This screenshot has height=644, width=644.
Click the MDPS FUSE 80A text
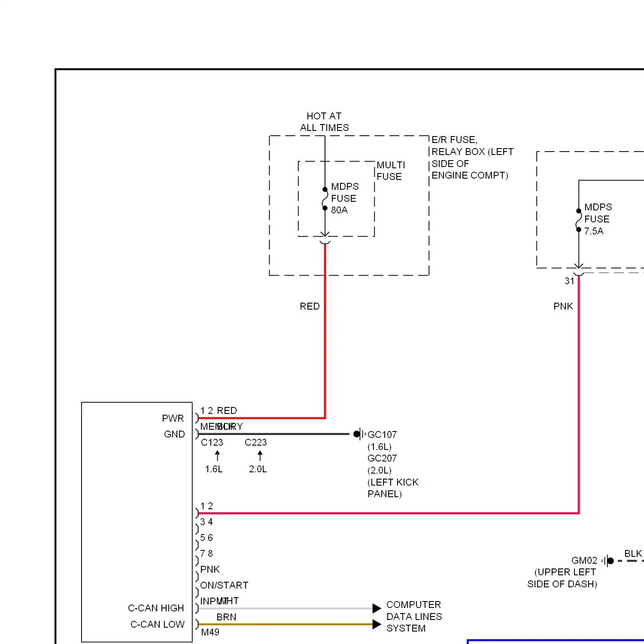point(345,198)
